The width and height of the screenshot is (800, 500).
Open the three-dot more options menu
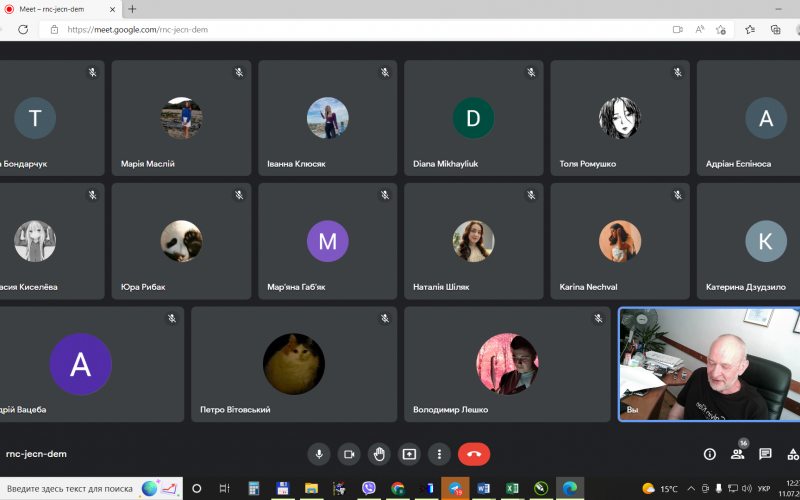click(439, 454)
